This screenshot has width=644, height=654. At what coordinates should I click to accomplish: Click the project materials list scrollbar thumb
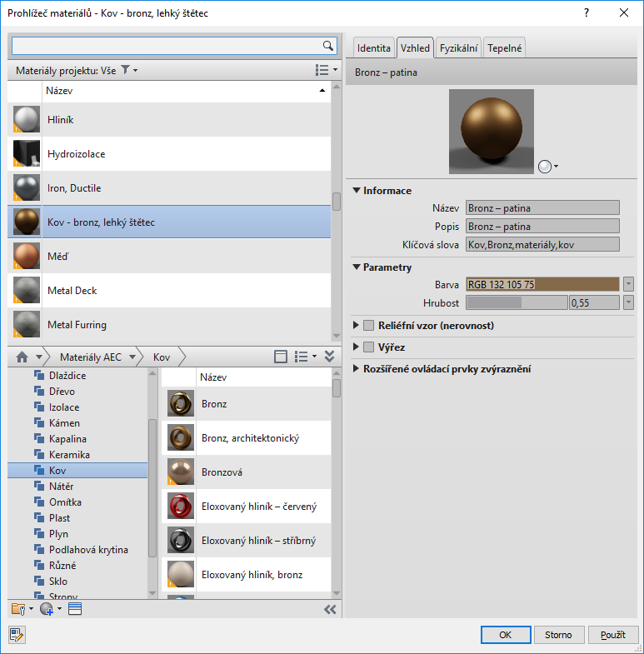(x=337, y=202)
